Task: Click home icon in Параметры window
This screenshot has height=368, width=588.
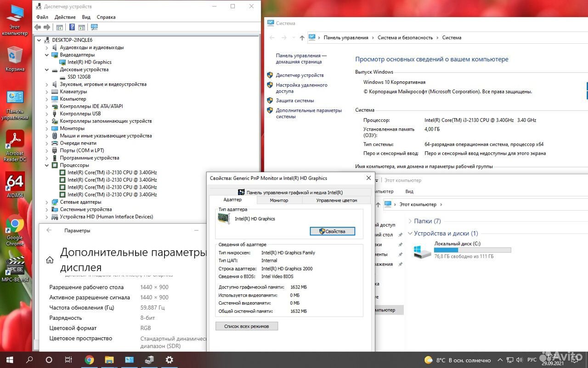Action: [50, 260]
